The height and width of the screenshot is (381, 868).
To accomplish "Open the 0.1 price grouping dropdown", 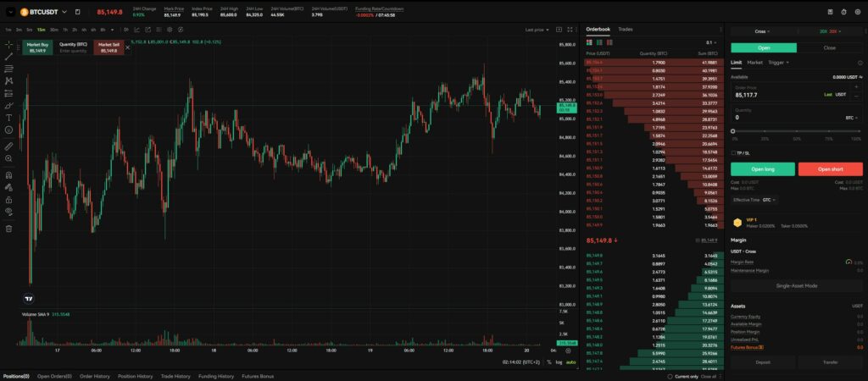I will (x=711, y=42).
